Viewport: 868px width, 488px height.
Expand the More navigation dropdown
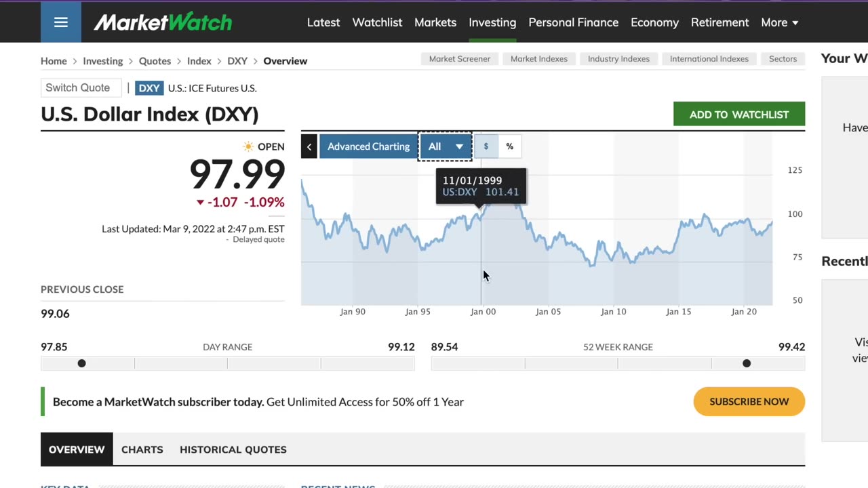(780, 22)
